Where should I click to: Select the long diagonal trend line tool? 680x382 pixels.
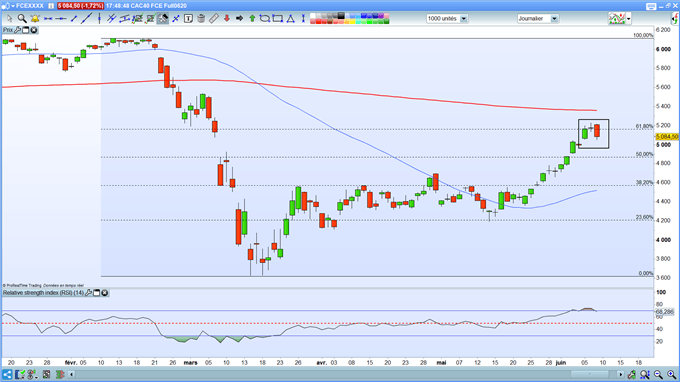[87, 19]
